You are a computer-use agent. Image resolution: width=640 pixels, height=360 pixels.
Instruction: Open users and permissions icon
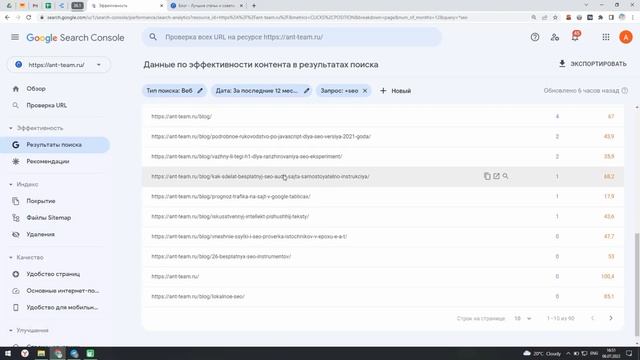pyautogui.click(x=555, y=37)
